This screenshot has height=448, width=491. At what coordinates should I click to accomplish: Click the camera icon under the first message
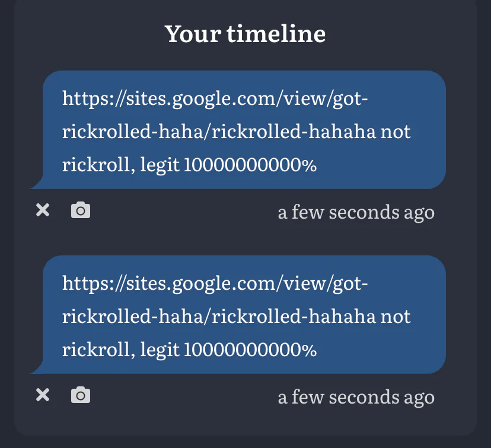coord(81,210)
